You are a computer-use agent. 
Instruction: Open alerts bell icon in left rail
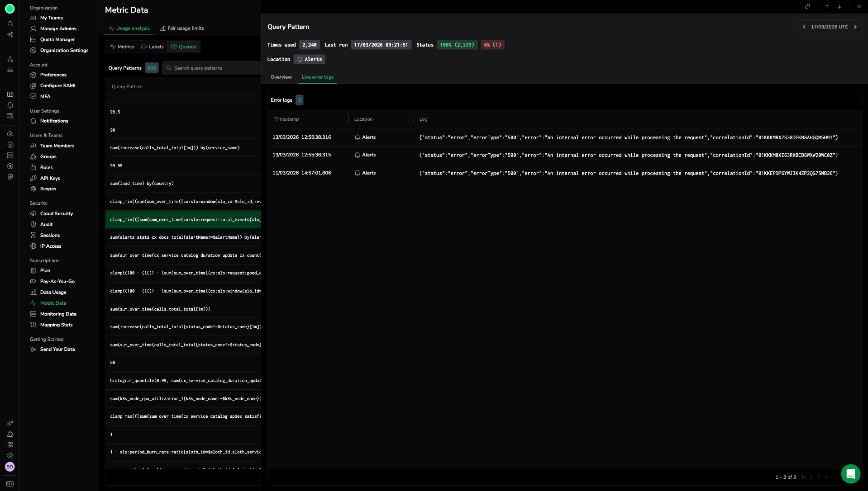click(10, 105)
